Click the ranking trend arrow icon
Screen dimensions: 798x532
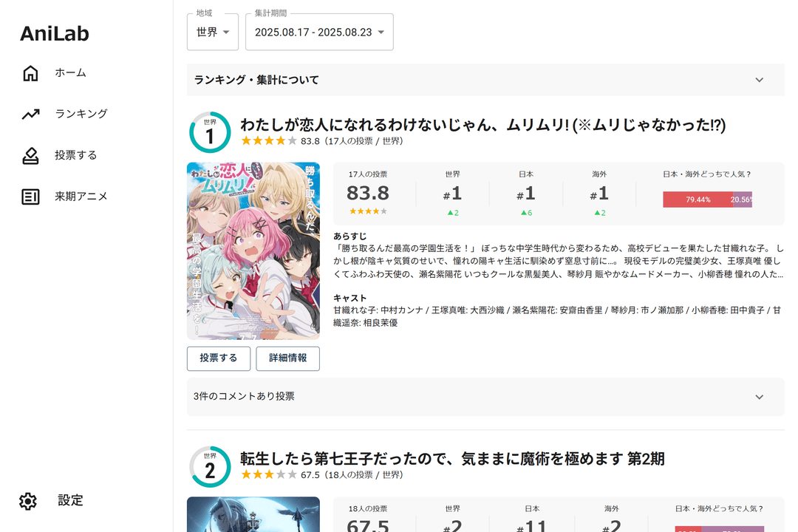point(30,114)
